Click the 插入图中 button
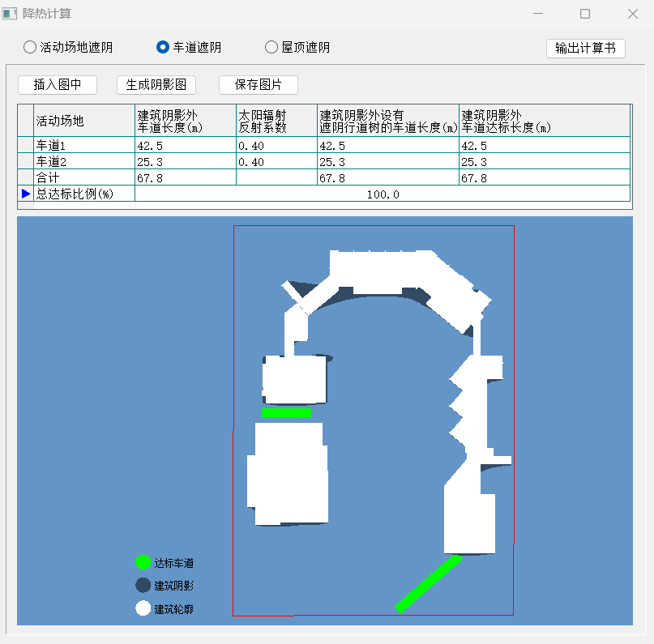 (57, 85)
